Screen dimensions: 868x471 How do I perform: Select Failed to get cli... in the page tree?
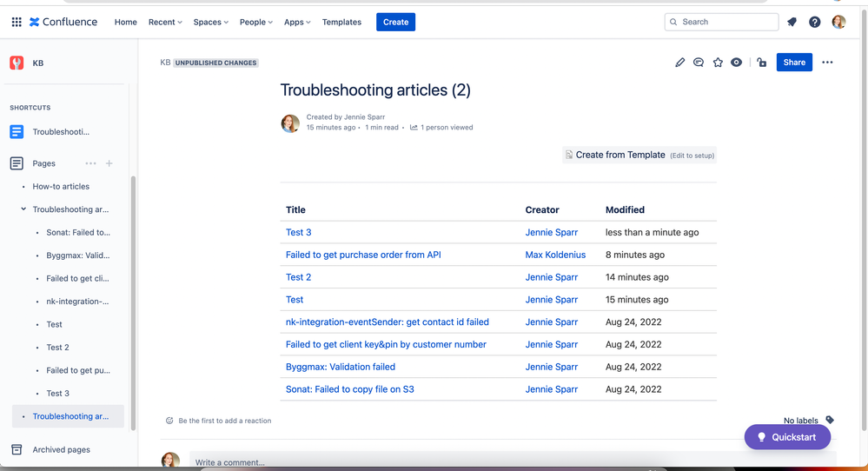coord(77,278)
